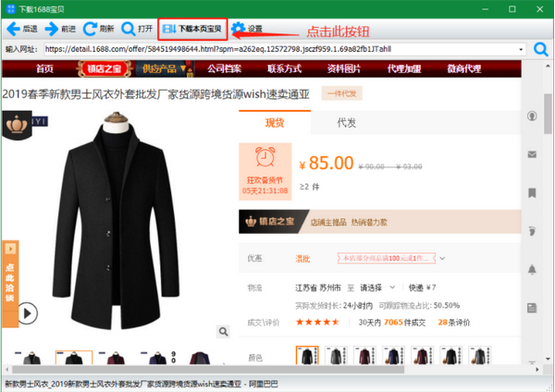This screenshot has height=392, width=555.
Task: Switch to the 代发 tab
Action: 347,123
